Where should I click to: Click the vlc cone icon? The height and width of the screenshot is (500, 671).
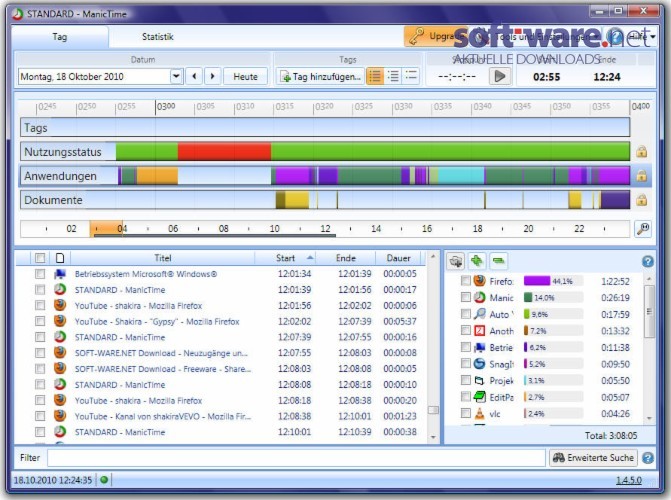(480, 413)
